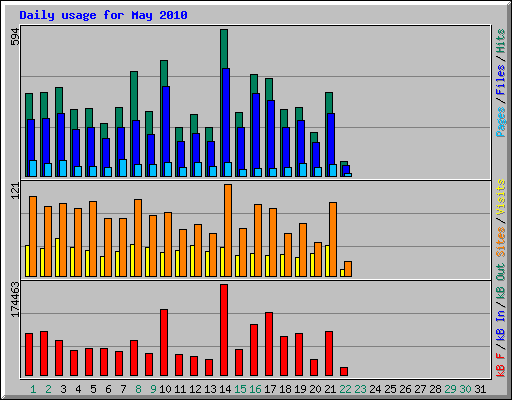Click the 594 hits axis value
Image resolution: width=512 pixels, height=400 pixels.
[15, 37]
